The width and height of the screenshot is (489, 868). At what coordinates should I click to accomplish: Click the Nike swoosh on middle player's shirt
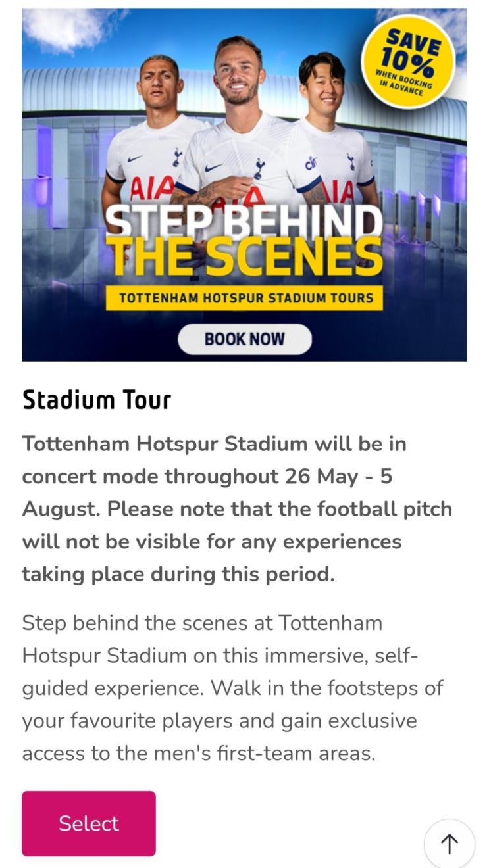(213, 168)
